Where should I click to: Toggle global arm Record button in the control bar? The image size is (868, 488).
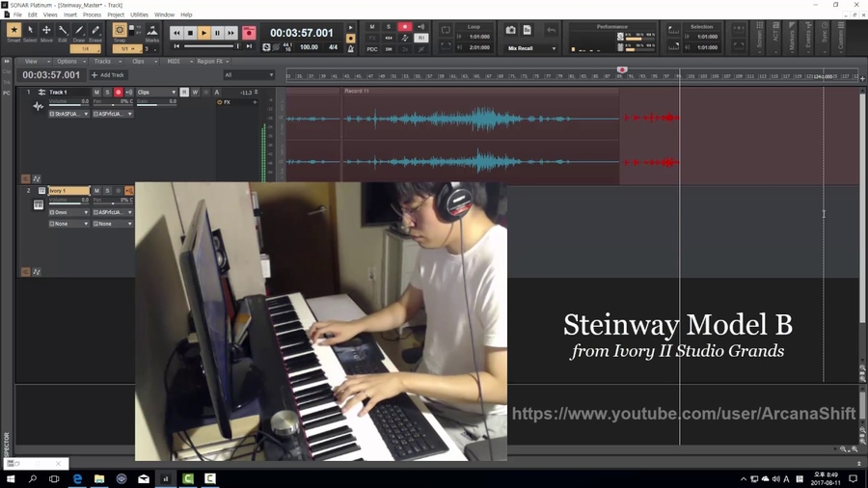(405, 27)
